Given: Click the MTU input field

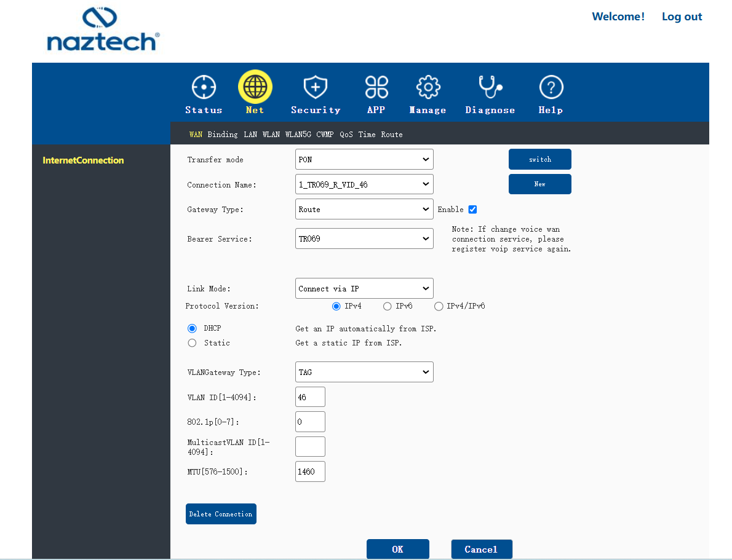Looking at the screenshot, I should pyautogui.click(x=310, y=471).
